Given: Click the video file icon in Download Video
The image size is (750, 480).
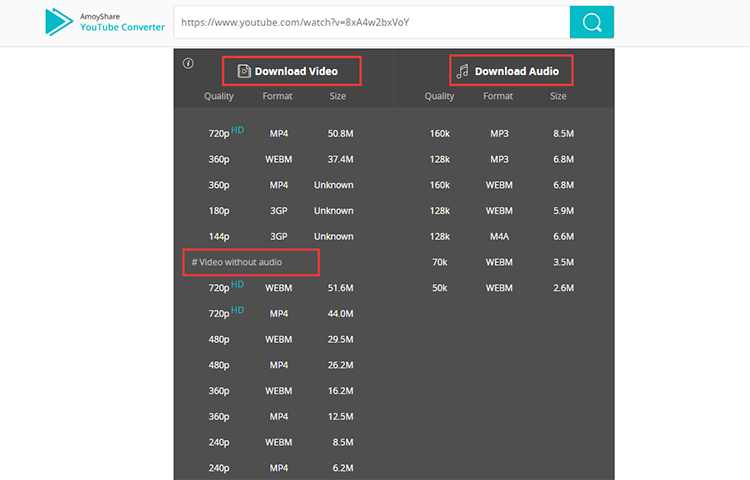Looking at the screenshot, I should point(244,71).
